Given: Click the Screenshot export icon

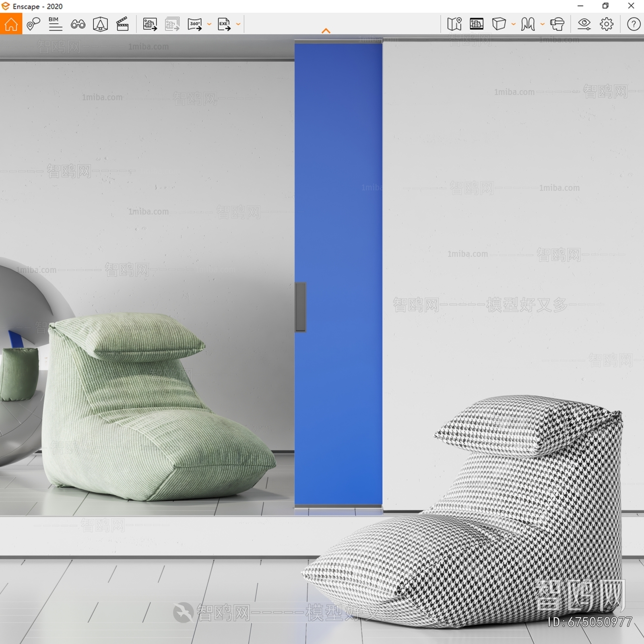Looking at the screenshot, I should click(x=150, y=24).
